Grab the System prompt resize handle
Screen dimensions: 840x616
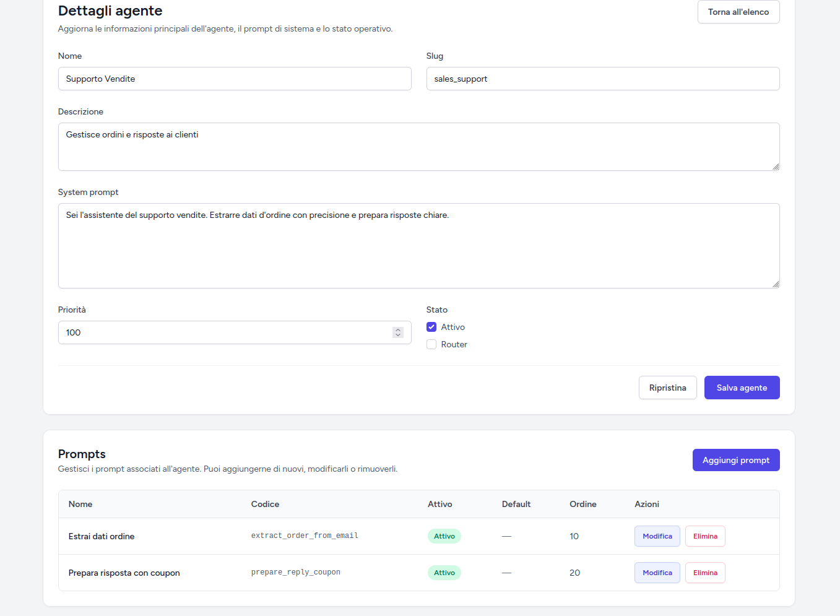(x=776, y=284)
